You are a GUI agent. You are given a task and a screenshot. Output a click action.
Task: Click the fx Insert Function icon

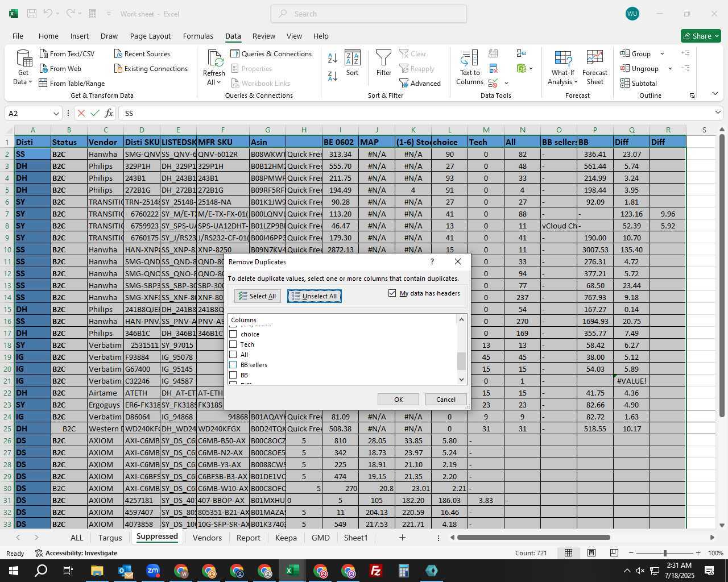(109, 113)
